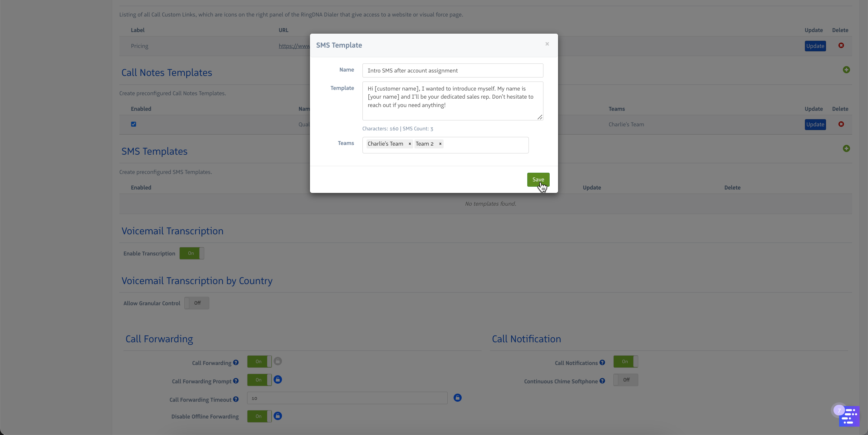Click the lock icon beside Call Forwarding Timeout

tap(457, 398)
